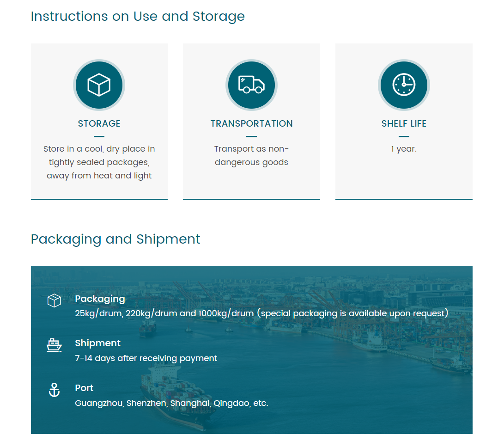Image resolution: width=504 pixels, height=441 pixels.
Task: Click the Instructions on Use and Storage heading
Action: pyautogui.click(x=138, y=16)
